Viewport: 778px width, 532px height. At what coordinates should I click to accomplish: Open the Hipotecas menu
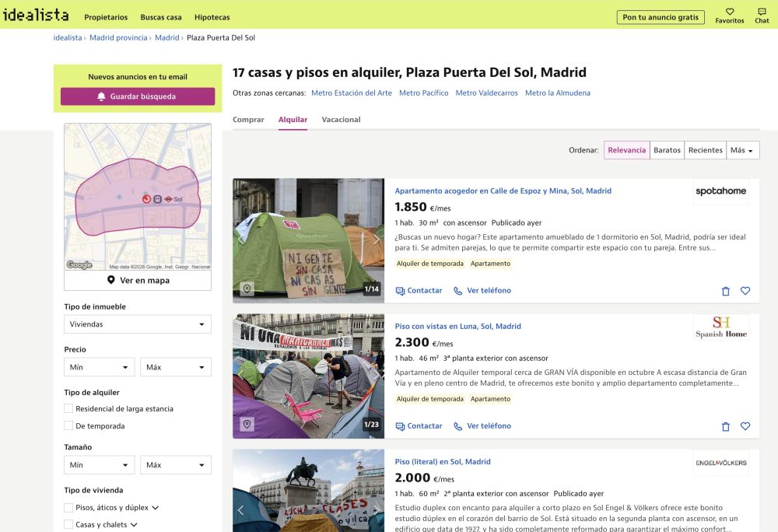click(x=212, y=17)
